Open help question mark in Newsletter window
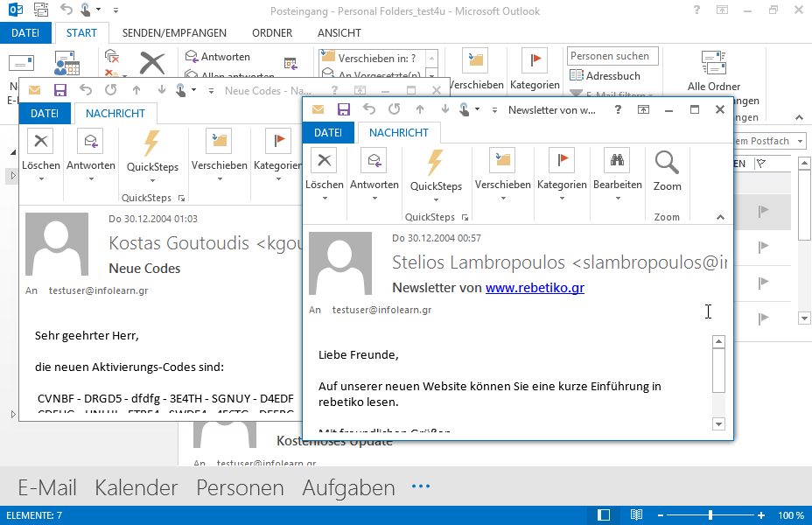The height and width of the screenshot is (525, 812). 618,109
